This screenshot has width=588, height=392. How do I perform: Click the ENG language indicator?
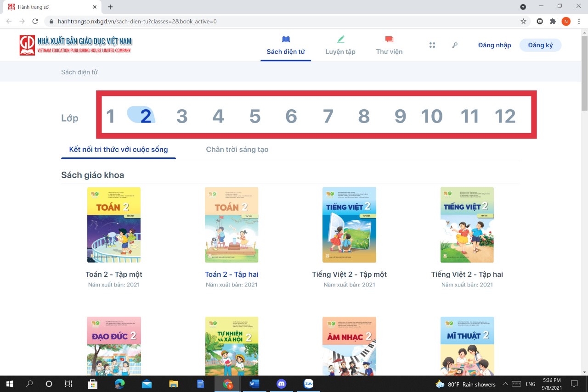(531, 384)
